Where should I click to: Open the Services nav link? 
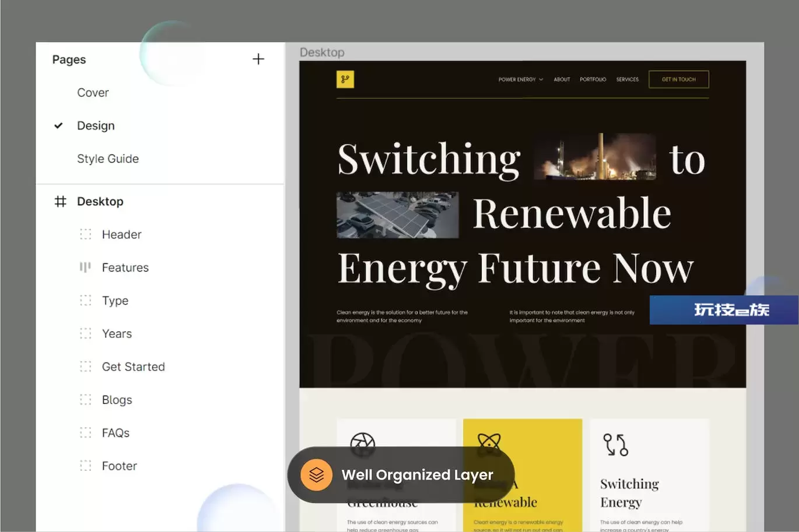click(628, 79)
